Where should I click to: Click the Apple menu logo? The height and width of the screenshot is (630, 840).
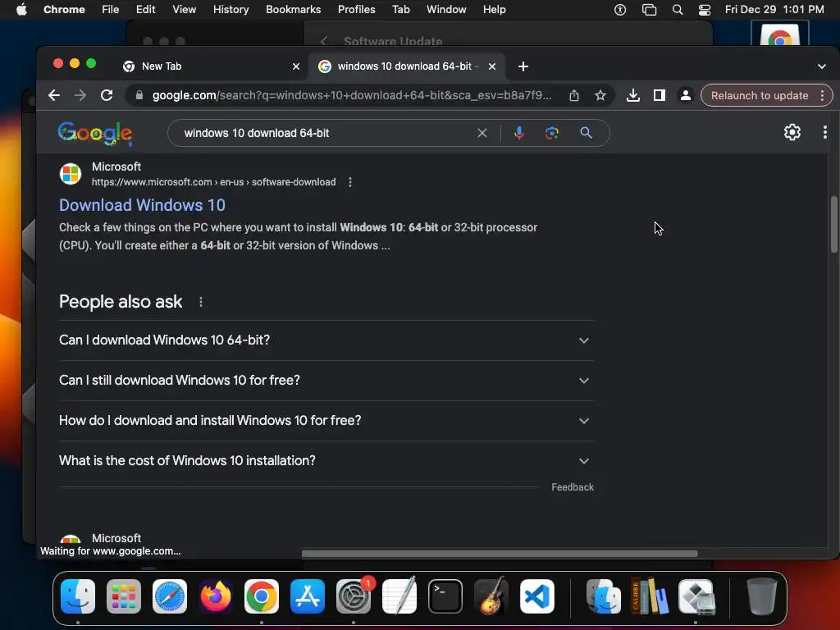coord(21,9)
